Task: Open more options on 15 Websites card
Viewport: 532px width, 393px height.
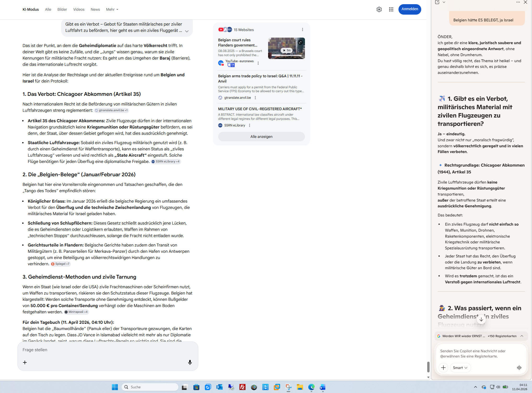Action: click(x=302, y=30)
